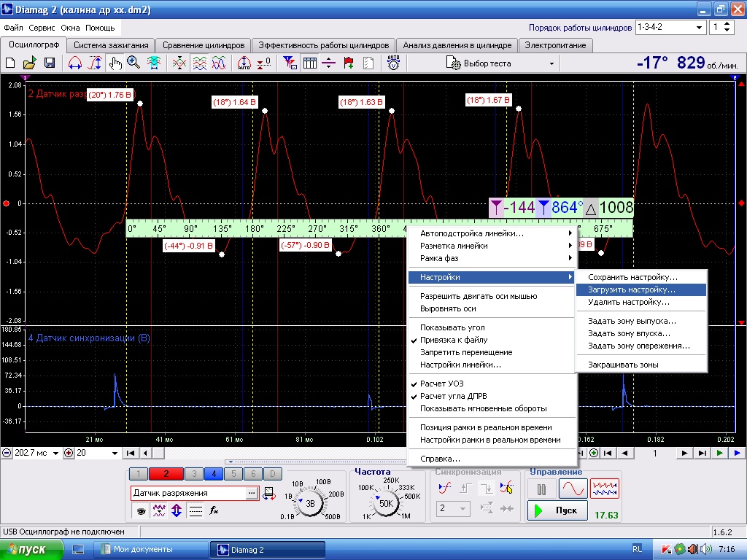This screenshot has width=747, height=560.
Task: Click the checklist report icon
Action: pyautogui.click(x=368, y=63)
